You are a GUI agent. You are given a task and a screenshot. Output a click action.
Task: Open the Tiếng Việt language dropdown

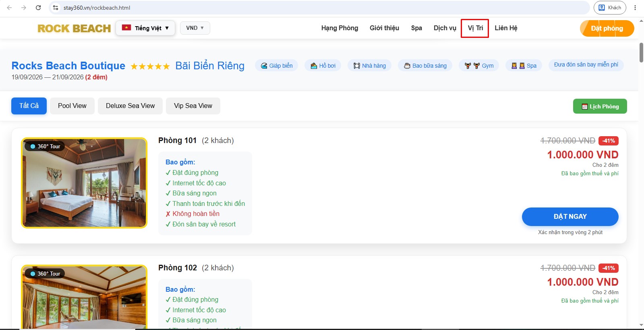pyautogui.click(x=145, y=28)
